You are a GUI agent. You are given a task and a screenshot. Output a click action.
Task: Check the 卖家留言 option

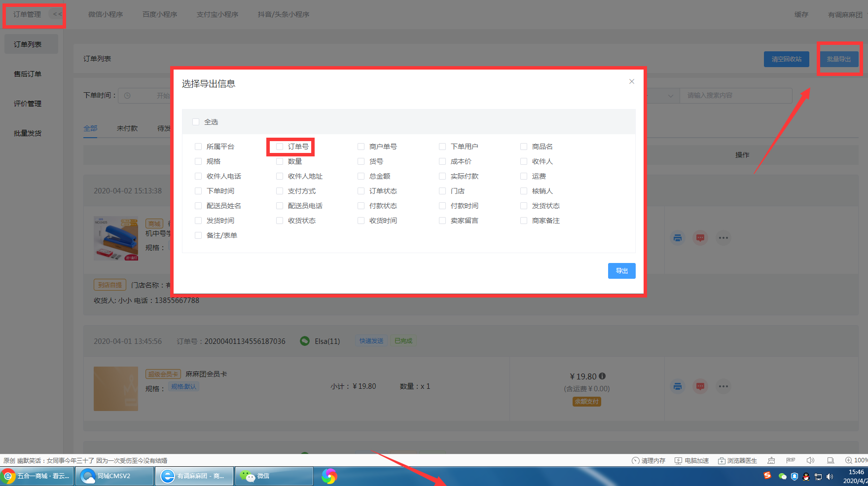click(442, 221)
